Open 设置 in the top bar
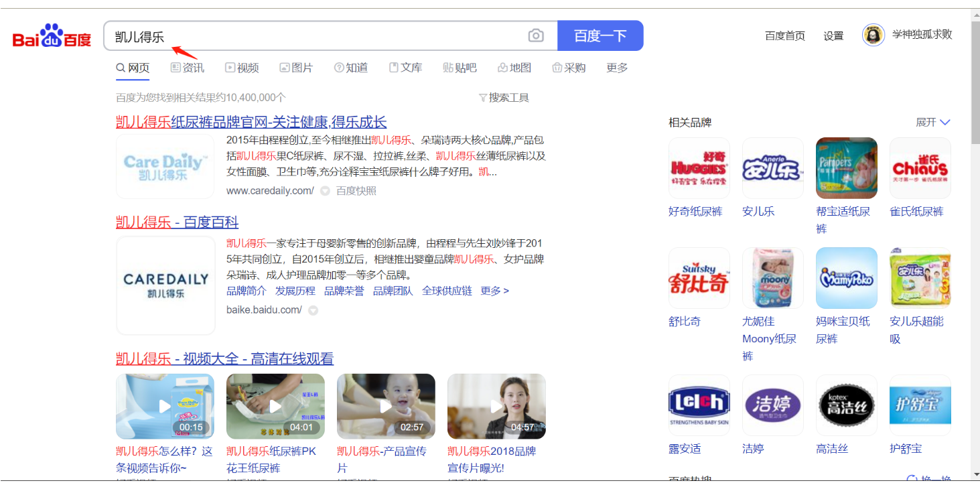 pyautogui.click(x=833, y=36)
